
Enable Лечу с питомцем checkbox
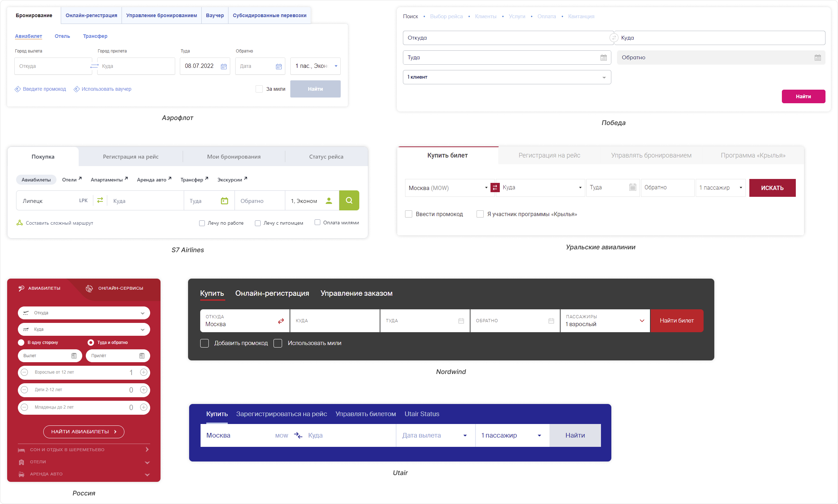click(258, 223)
